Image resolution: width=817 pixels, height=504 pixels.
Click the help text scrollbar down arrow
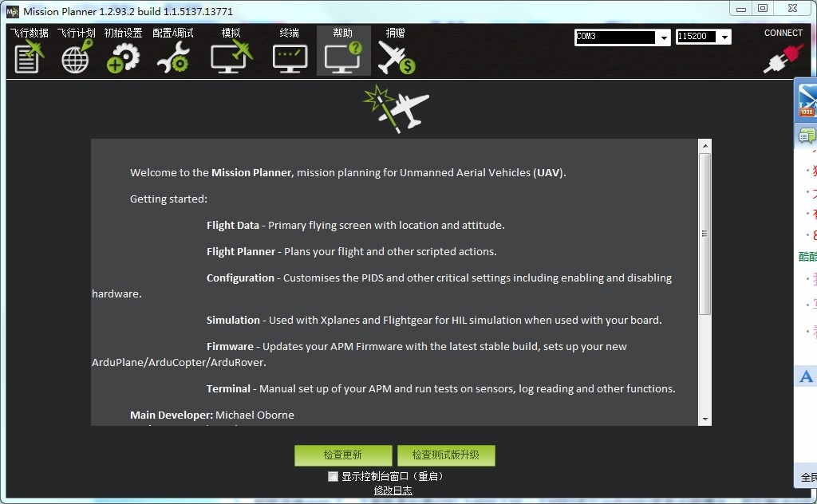point(705,419)
